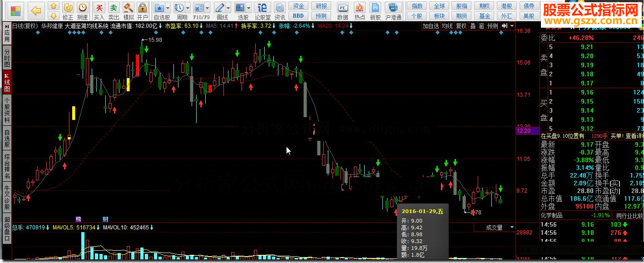The image size is (644, 263).
Task: Click the four-color home grid icon
Action: pyautogui.click(x=15, y=10)
